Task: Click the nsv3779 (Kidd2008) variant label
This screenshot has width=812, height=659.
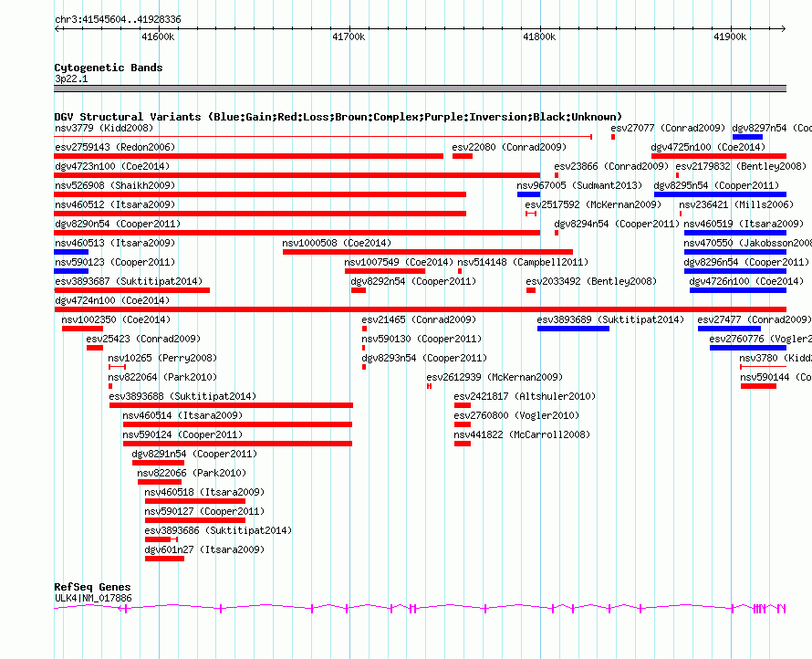Action: coord(104,128)
